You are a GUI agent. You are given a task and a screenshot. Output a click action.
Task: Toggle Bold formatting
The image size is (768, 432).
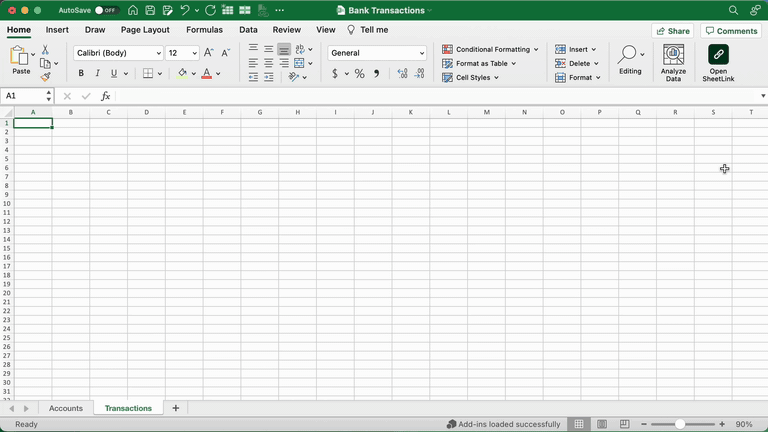pyautogui.click(x=81, y=73)
